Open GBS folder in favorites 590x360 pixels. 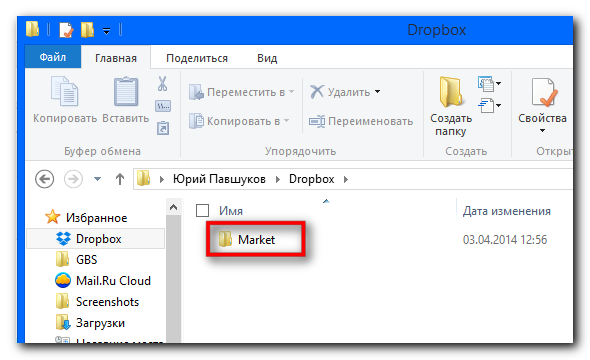(x=87, y=260)
